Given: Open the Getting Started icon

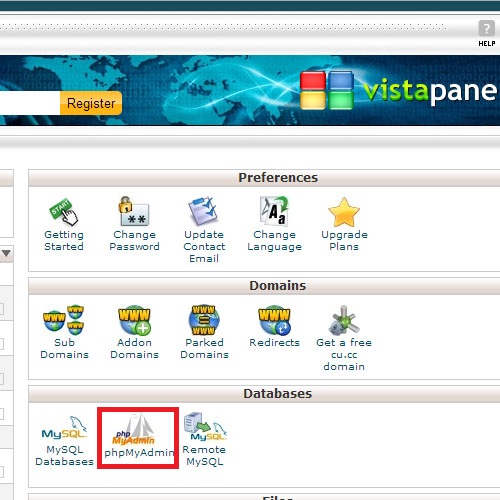Looking at the screenshot, I should pos(64,212).
